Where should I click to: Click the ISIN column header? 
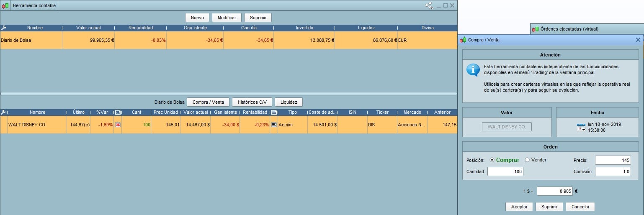point(353,113)
